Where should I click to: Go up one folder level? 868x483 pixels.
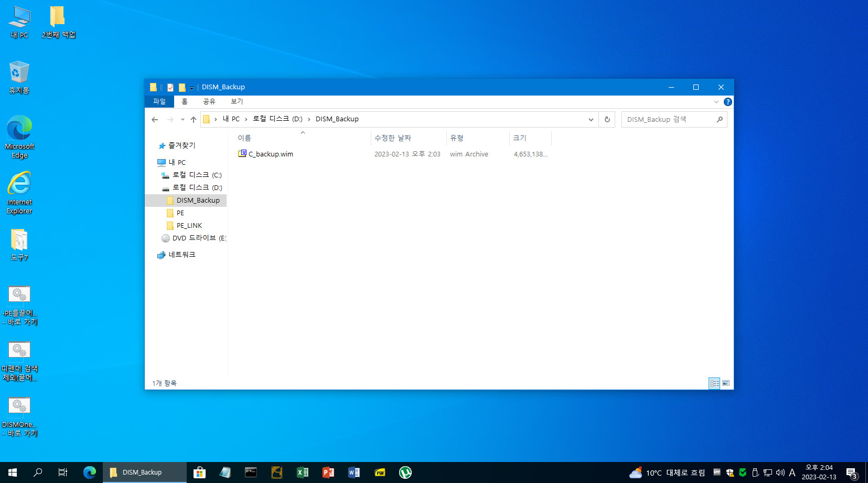194,120
